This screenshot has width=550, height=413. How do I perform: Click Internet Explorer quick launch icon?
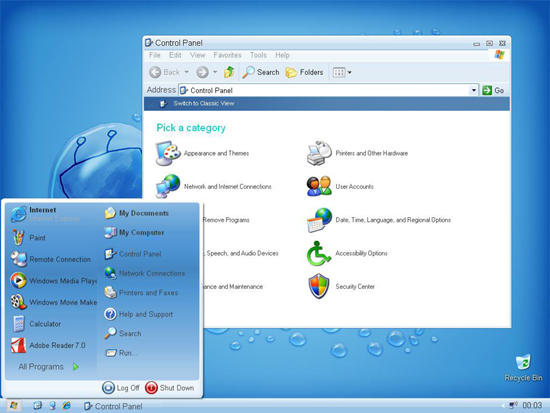66,406
